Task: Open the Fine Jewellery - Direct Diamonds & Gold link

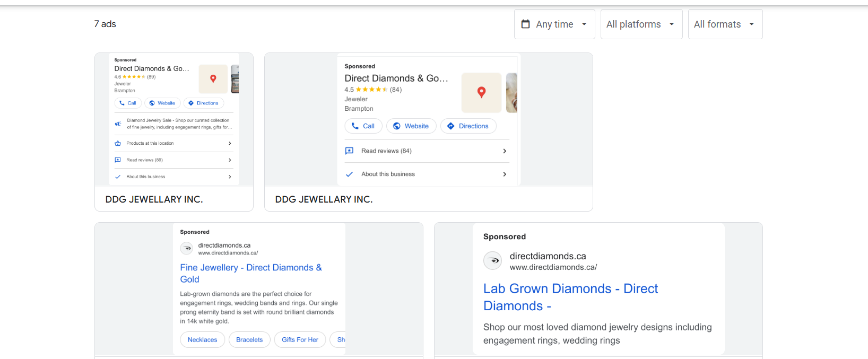Action: pyautogui.click(x=251, y=274)
